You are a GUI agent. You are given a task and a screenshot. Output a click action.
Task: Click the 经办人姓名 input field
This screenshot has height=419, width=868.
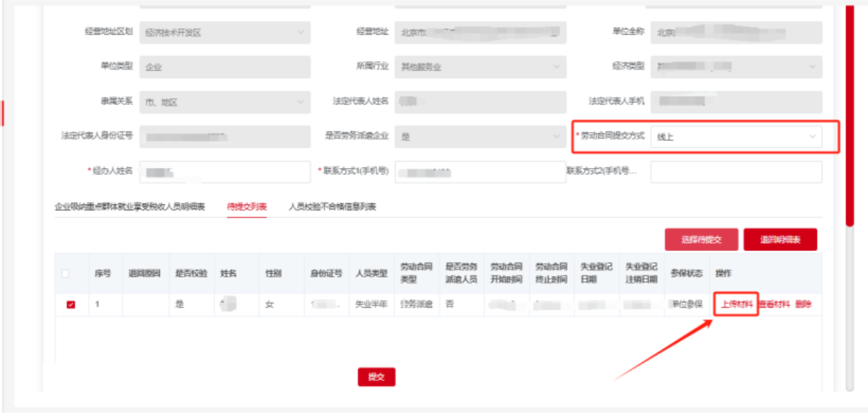pyautogui.click(x=224, y=172)
